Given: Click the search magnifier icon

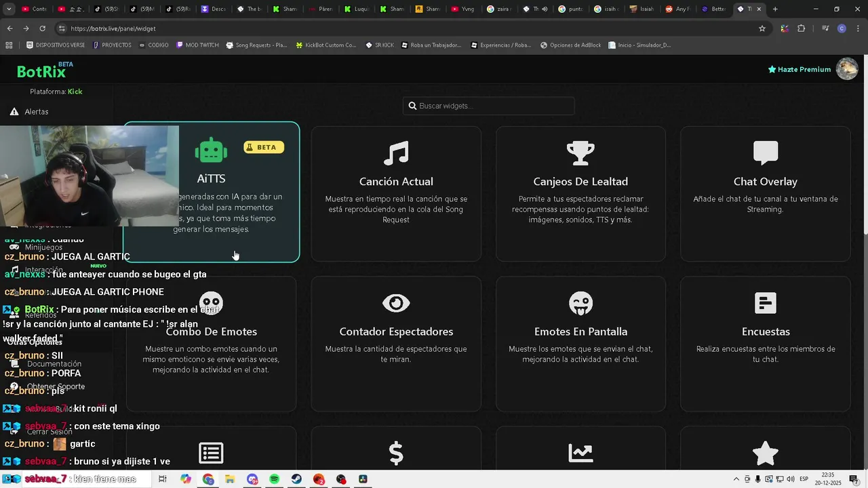Looking at the screenshot, I should pyautogui.click(x=412, y=106).
